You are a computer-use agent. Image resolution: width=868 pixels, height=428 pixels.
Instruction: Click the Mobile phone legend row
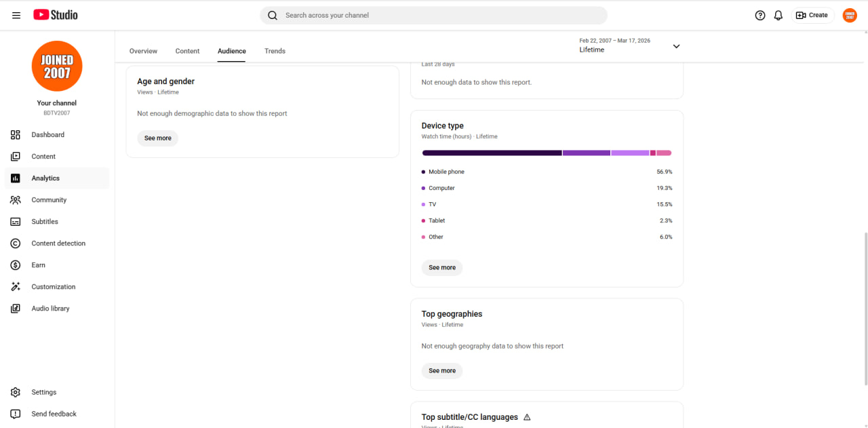(547, 172)
